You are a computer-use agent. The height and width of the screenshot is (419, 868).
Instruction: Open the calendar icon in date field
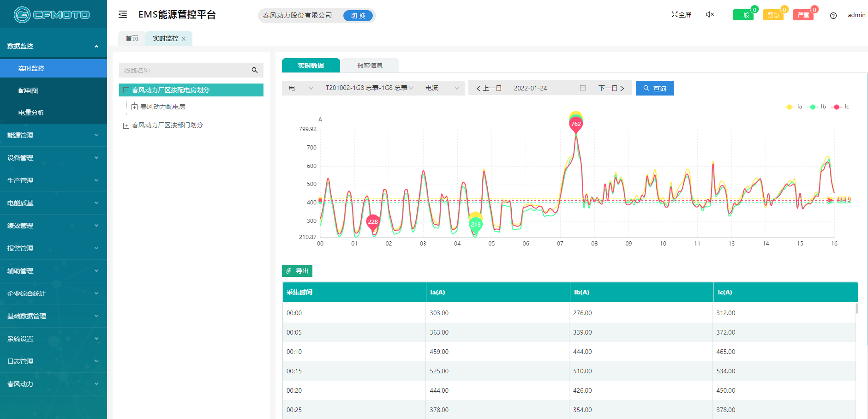(583, 88)
